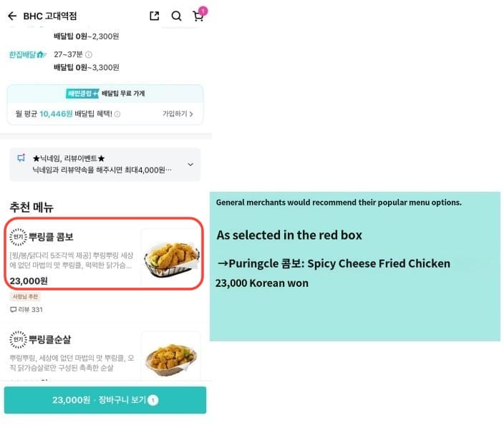Go back using the left arrow

[12, 16]
